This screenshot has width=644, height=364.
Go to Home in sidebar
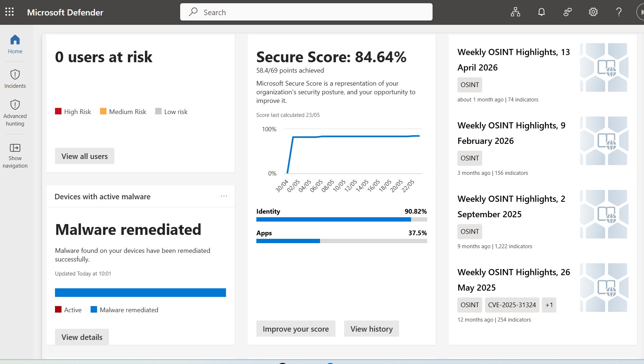click(15, 44)
